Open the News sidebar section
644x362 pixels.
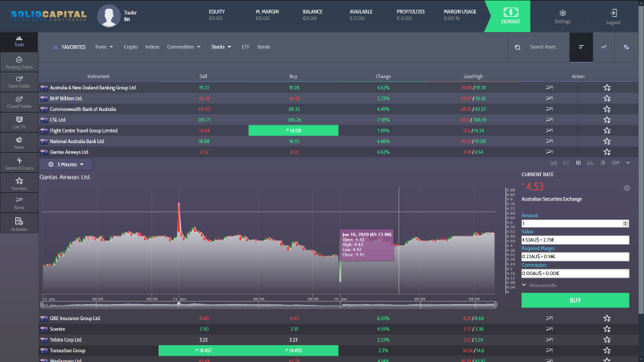click(19, 143)
